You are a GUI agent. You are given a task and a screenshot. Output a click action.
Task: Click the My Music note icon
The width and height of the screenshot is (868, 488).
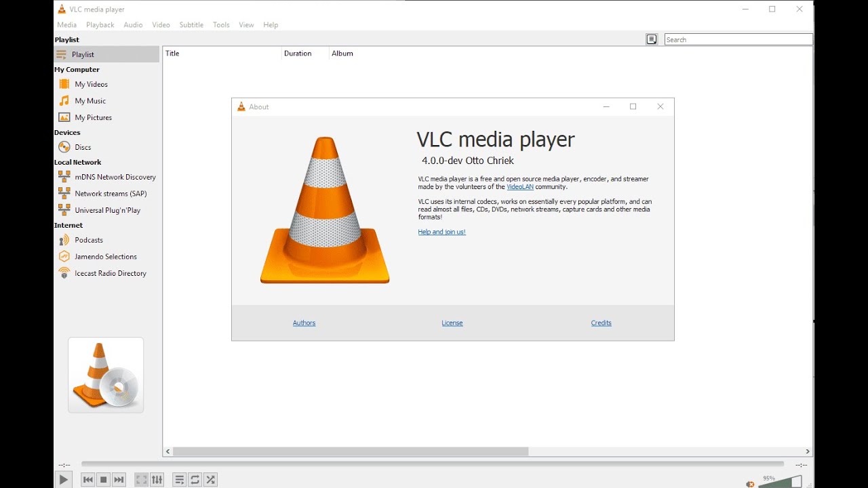coord(64,100)
